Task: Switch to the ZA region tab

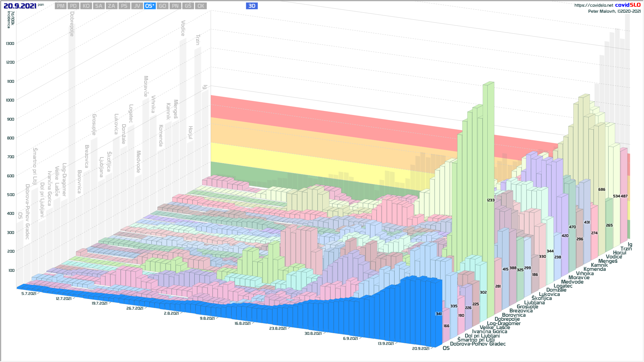Action: tap(111, 6)
